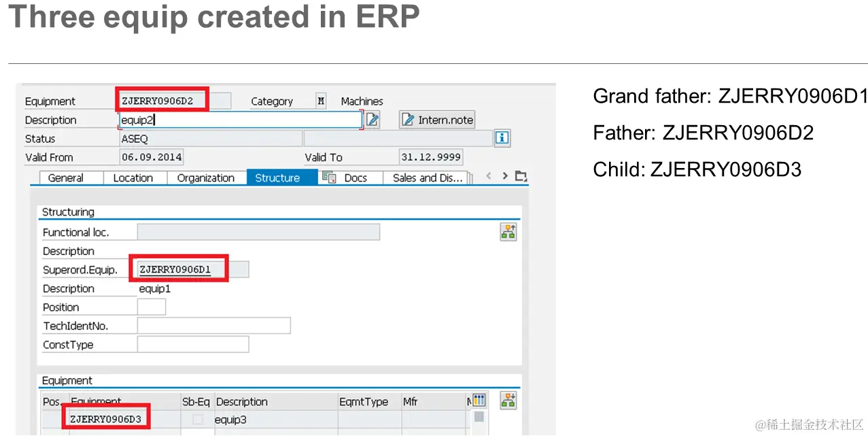Click the Position input field

click(152, 307)
